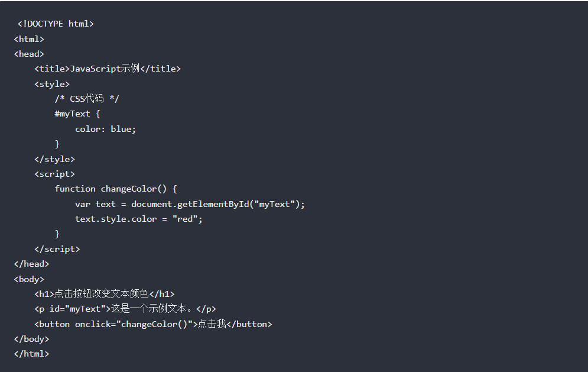Click the opening <style> tag
This screenshot has width=588, height=372.
(52, 84)
